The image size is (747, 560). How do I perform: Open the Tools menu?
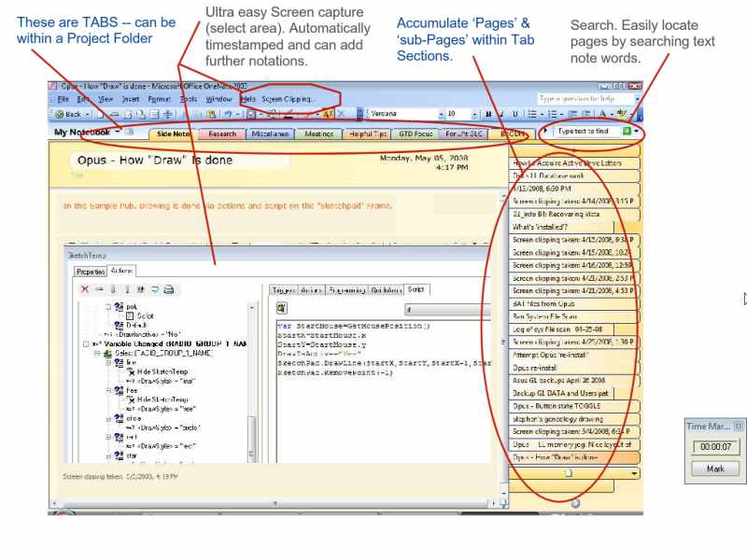click(189, 99)
